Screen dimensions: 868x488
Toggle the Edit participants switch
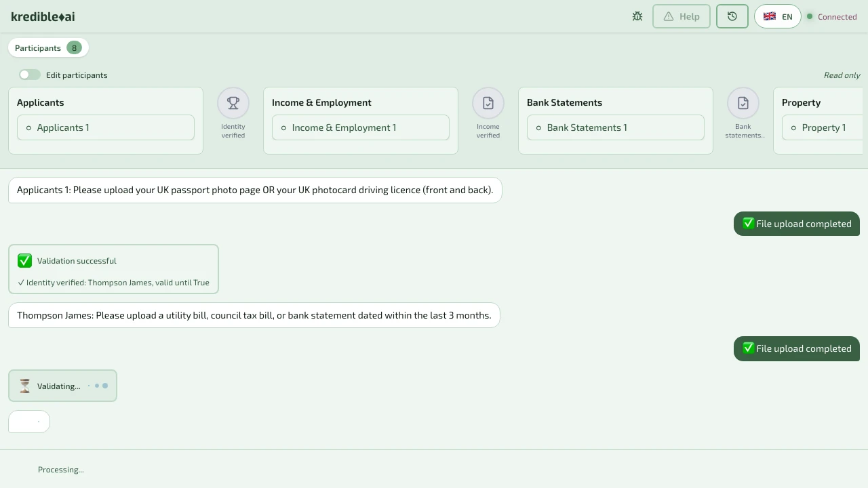(x=30, y=75)
